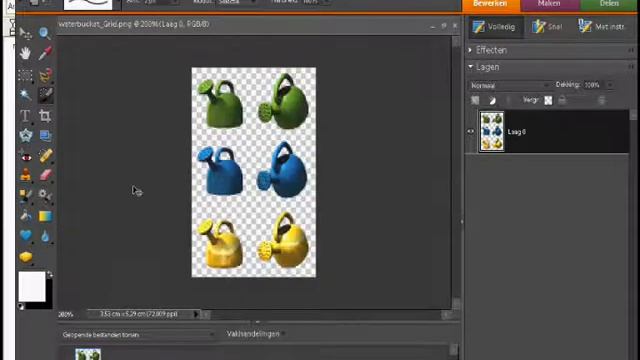Select the Zoom magnifier tool

pos(45,33)
